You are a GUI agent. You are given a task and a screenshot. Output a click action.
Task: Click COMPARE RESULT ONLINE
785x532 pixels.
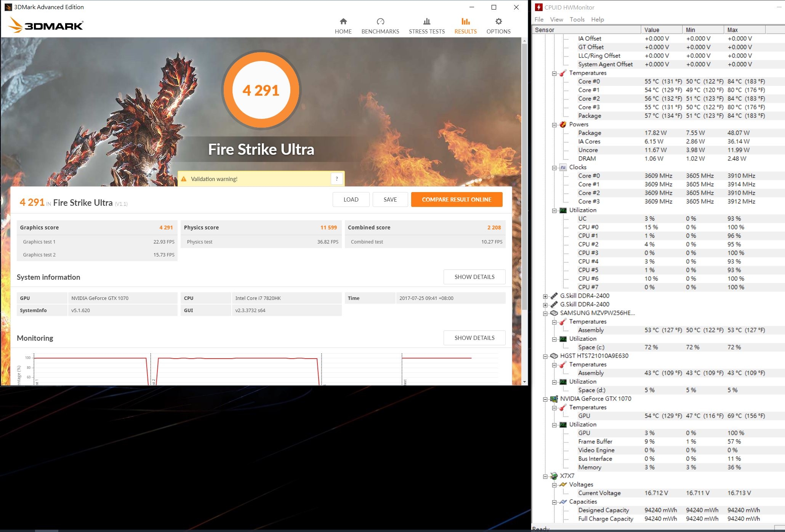pyautogui.click(x=457, y=199)
